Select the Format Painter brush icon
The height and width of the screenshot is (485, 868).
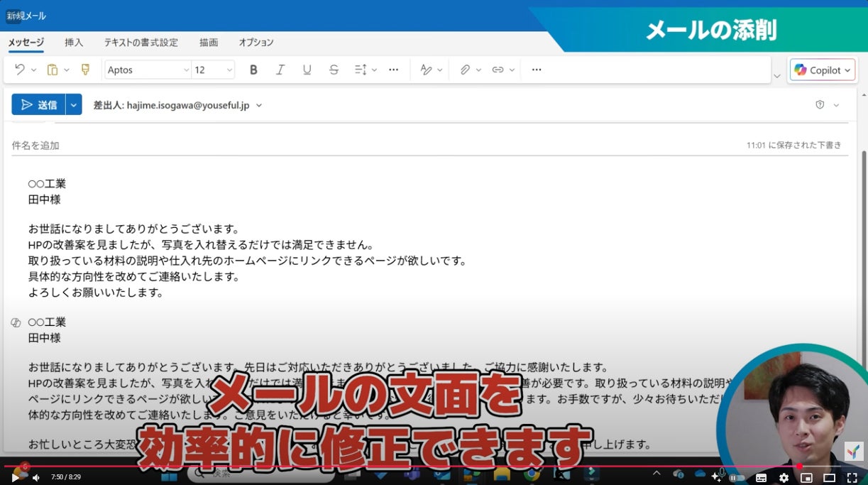[85, 70]
